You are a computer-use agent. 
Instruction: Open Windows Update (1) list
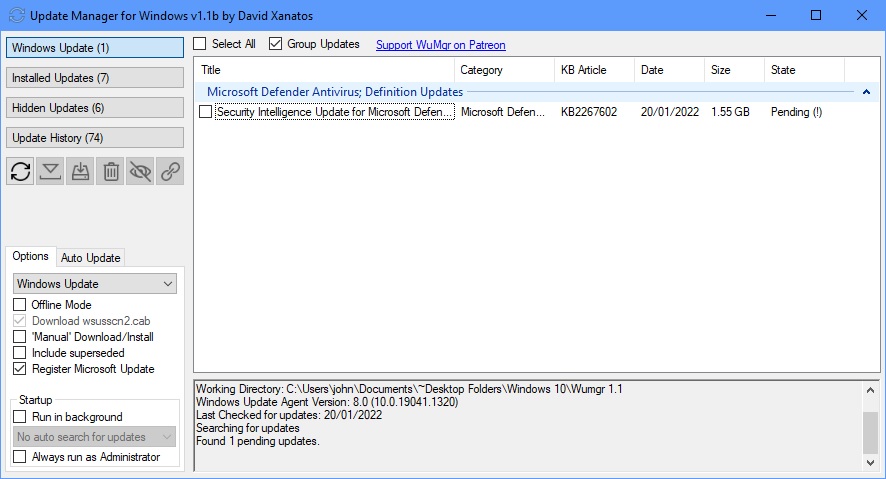tap(95, 47)
